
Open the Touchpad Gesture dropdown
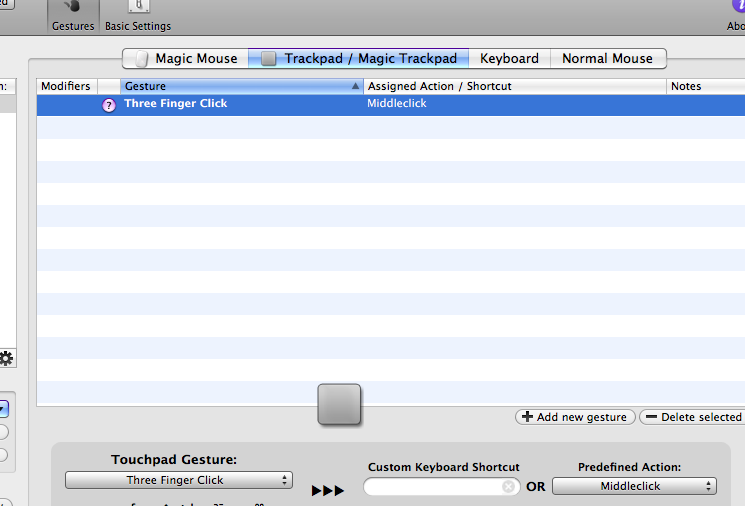coord(179,480)
